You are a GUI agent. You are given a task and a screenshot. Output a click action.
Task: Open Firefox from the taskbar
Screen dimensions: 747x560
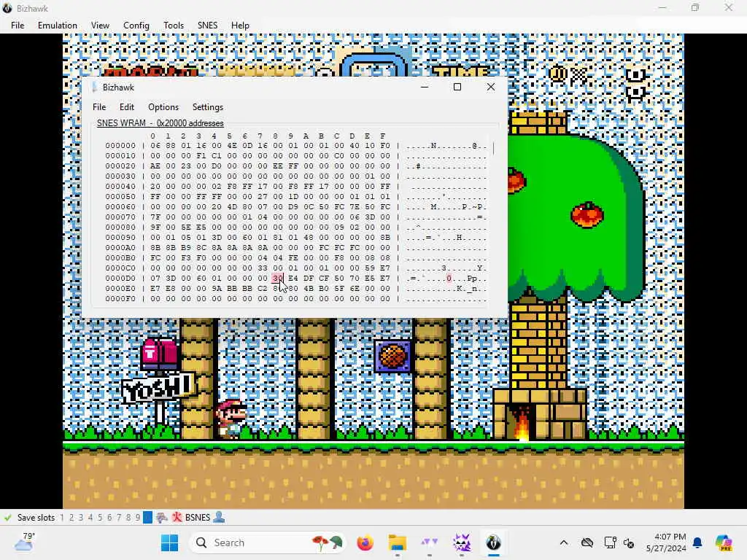click(x=365, y=542)
